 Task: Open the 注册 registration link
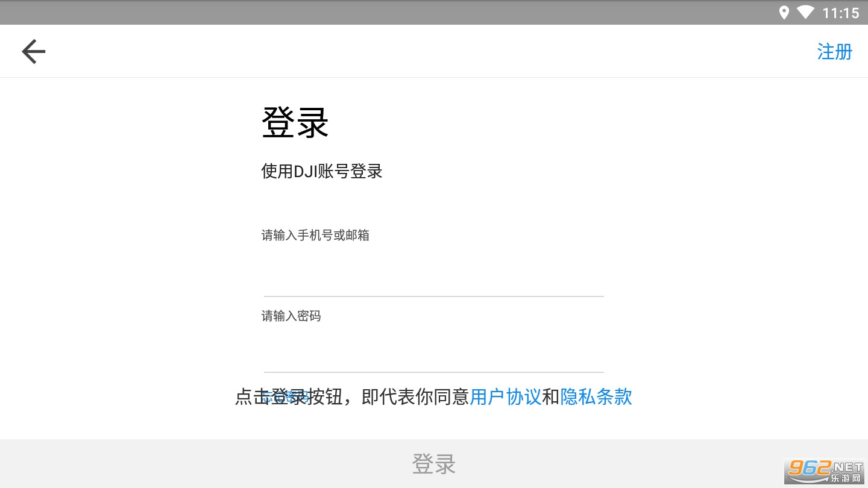[x=834, y=52]
